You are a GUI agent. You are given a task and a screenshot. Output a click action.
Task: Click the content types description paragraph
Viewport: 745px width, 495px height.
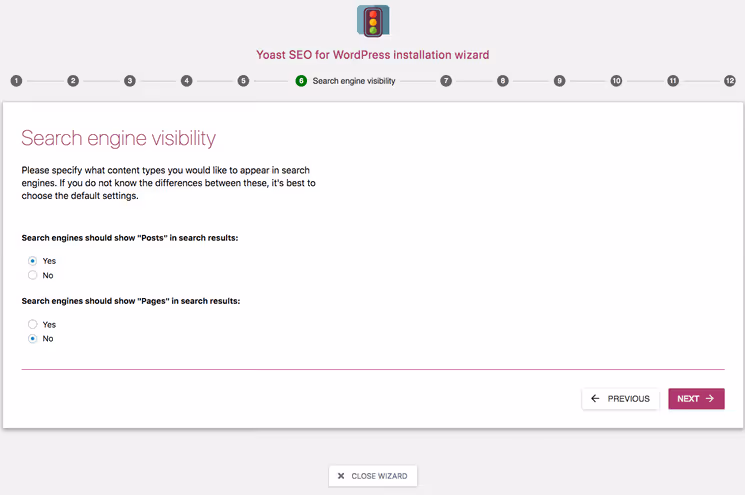169,183
